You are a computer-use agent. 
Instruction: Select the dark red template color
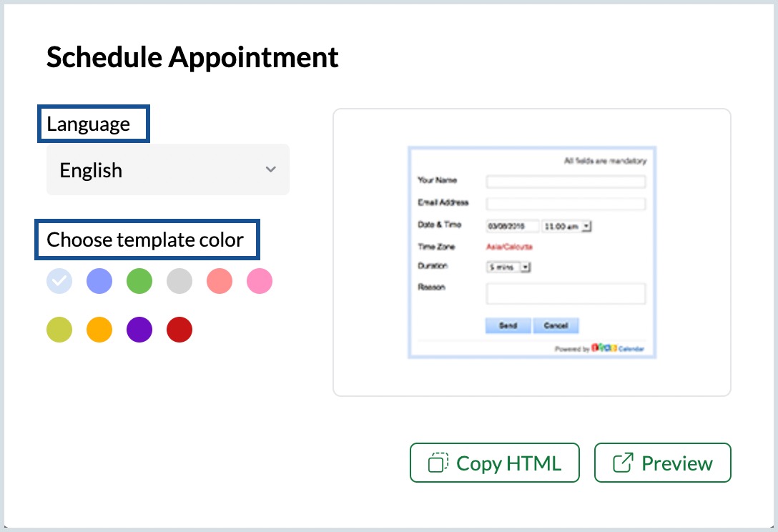179,330
